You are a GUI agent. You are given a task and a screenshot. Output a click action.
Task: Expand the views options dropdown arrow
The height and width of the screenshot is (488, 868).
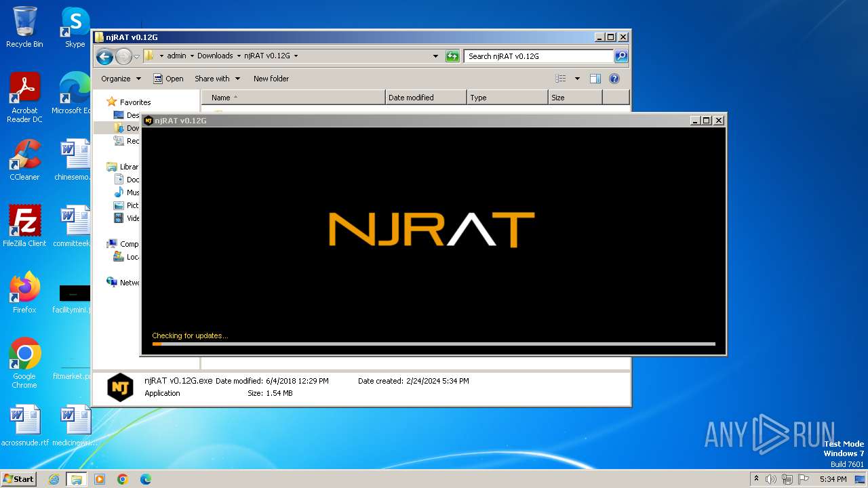577,79
